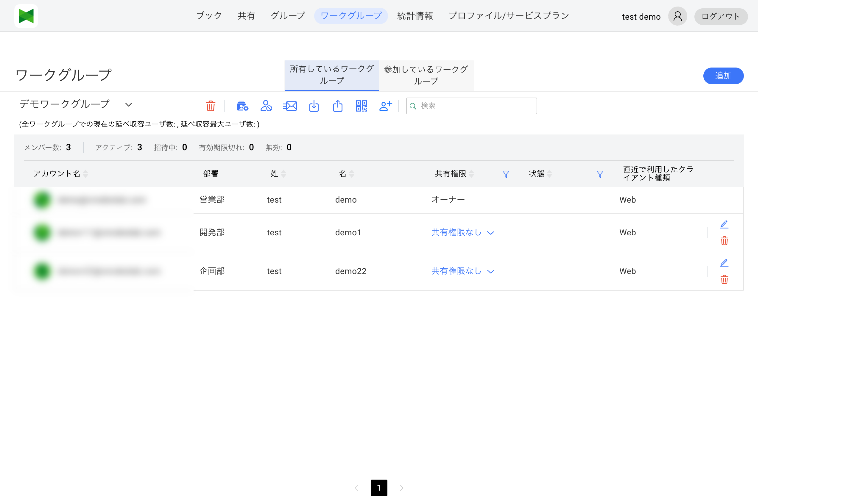Delete the demo1 member row
The height and width of the screenshot is (504, 857).
click(x=724, y=241)
